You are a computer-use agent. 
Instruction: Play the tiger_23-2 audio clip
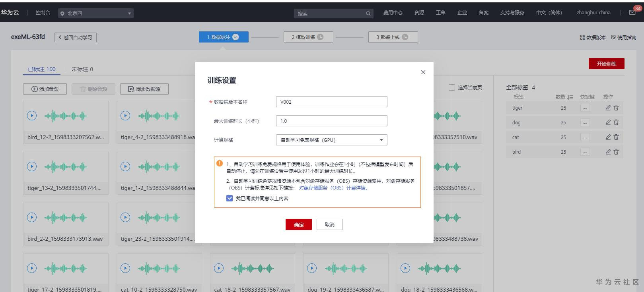click(125, 217)
